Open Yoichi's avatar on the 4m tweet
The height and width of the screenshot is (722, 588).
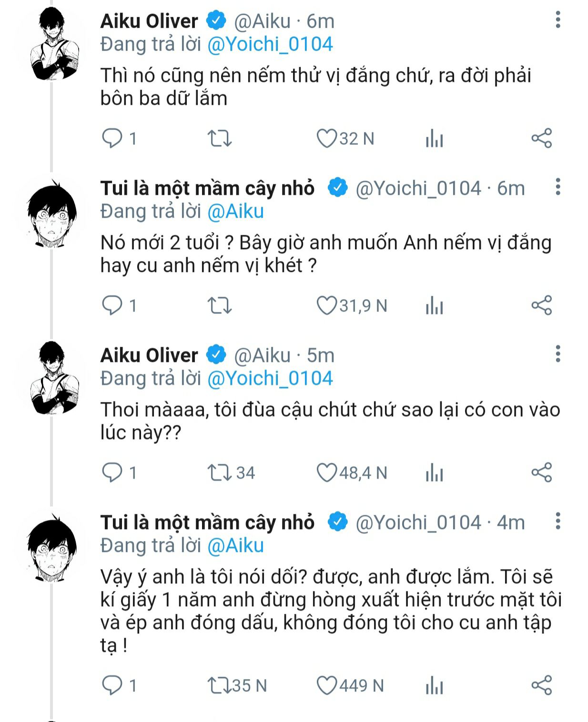pyautogui.click(x=51, y=547)
